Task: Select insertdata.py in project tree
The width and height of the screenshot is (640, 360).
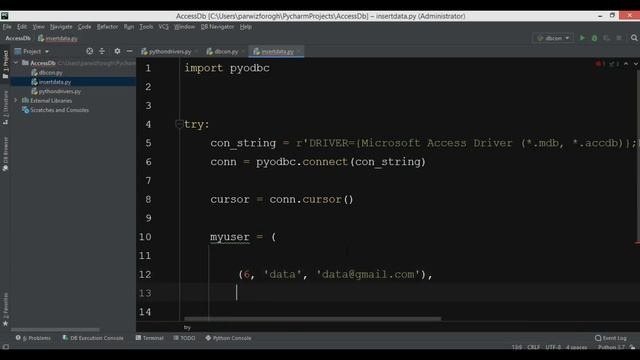Action: click(x=51, y=82)
